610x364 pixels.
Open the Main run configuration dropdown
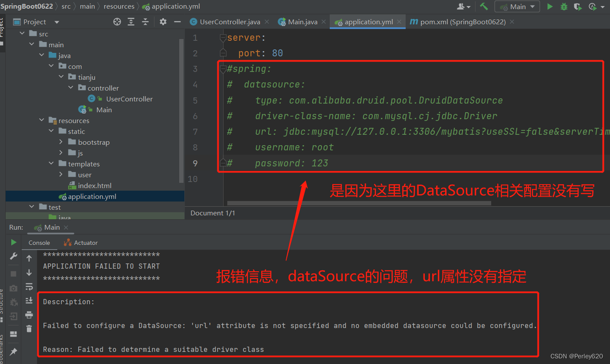pyautogui.click(x=518, y=6)
